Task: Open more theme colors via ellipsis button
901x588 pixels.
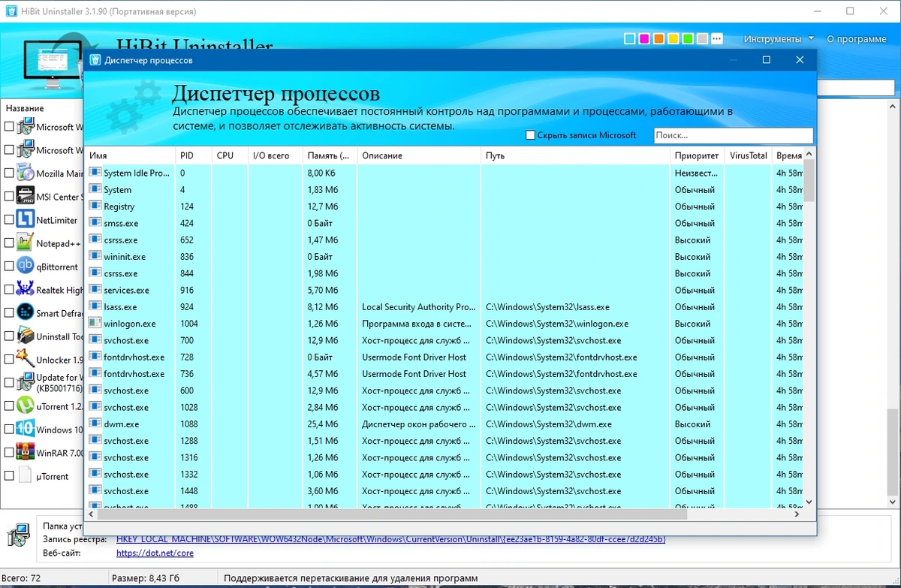Action: click(717, 39)
